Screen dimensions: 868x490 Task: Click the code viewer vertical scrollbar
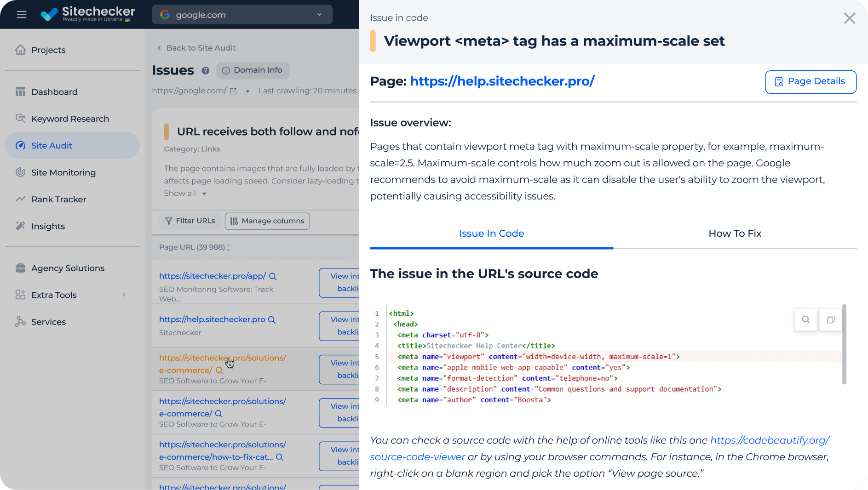[x=844, y=344]
